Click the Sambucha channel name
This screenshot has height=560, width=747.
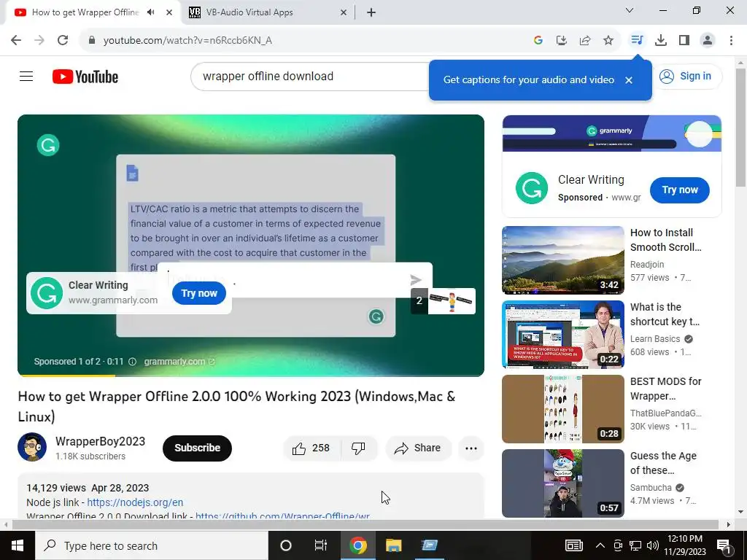pos(651,487)
